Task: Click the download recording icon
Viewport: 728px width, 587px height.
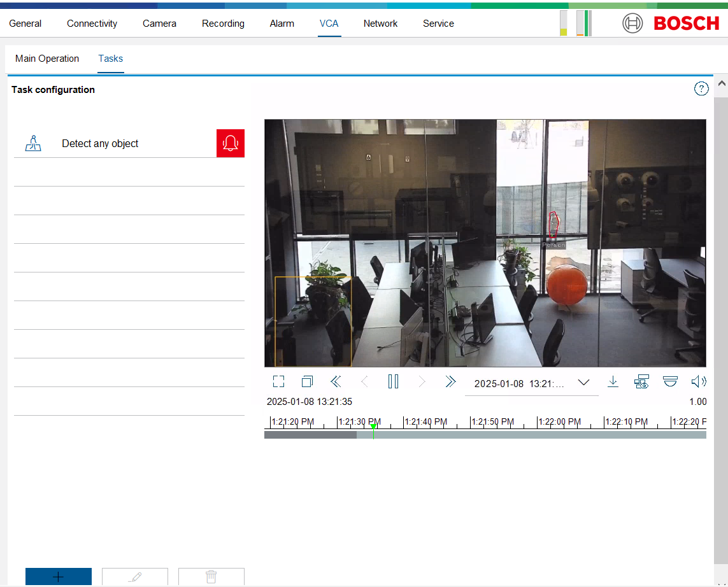Action: 613,382
